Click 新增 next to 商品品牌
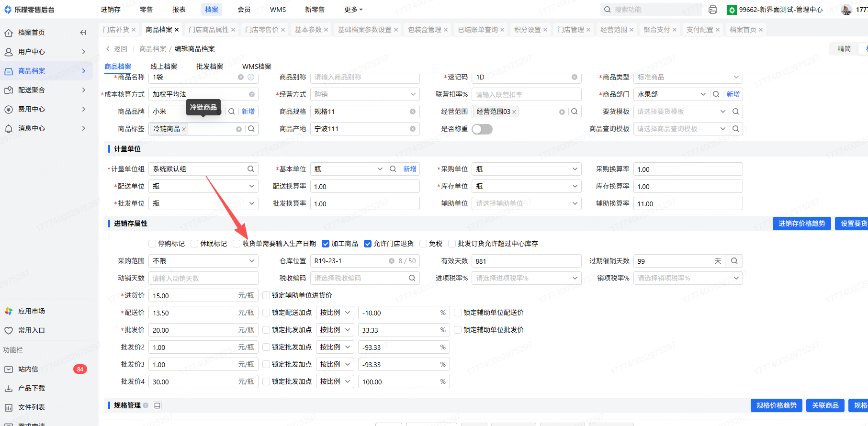 pyautogui.click(x=248, y=112)
